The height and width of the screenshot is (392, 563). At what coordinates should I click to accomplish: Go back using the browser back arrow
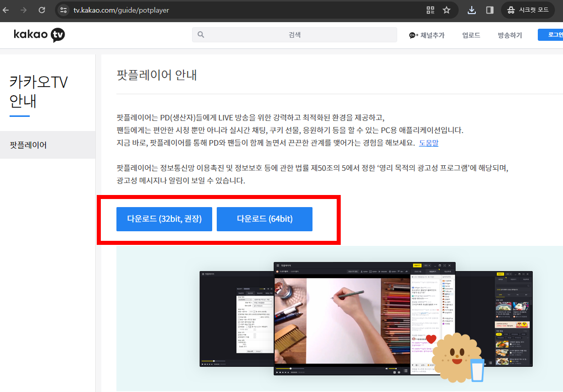pyautogui.click(x=6, y=10)
